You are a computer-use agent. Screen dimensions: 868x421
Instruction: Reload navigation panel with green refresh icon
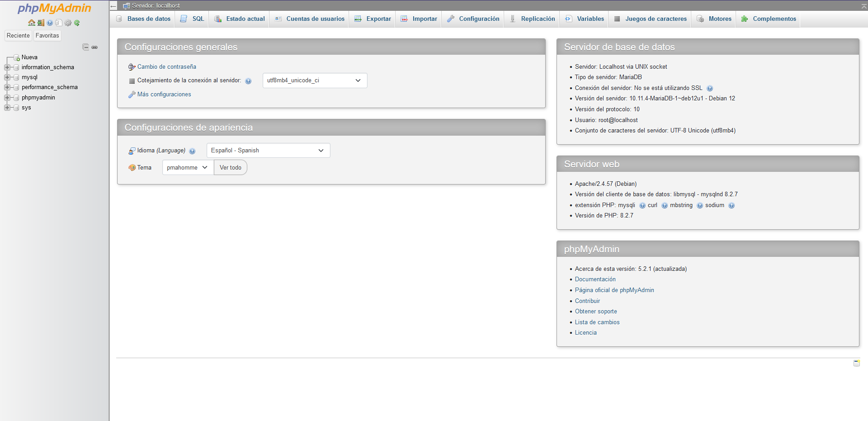[x=77, y=23]
